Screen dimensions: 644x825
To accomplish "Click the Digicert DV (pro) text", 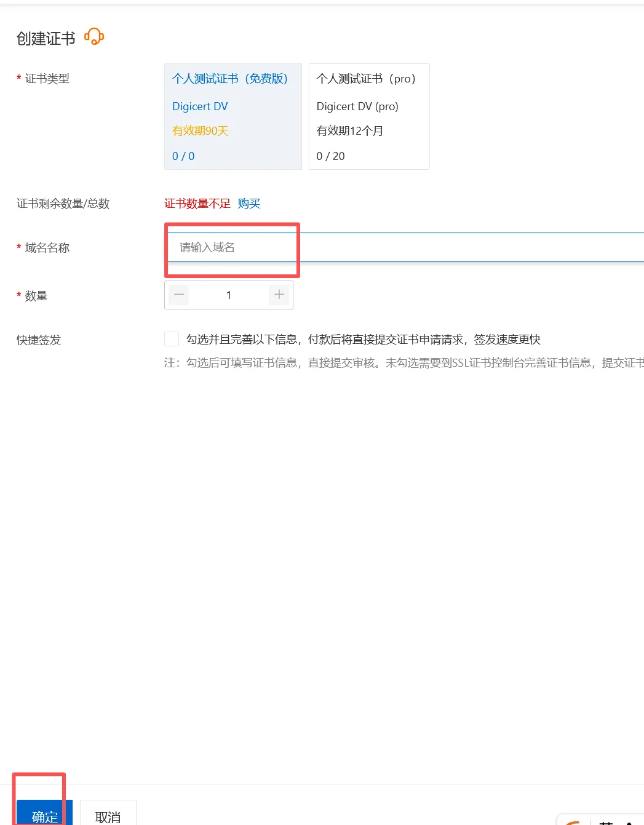I will tap(357, 106).
